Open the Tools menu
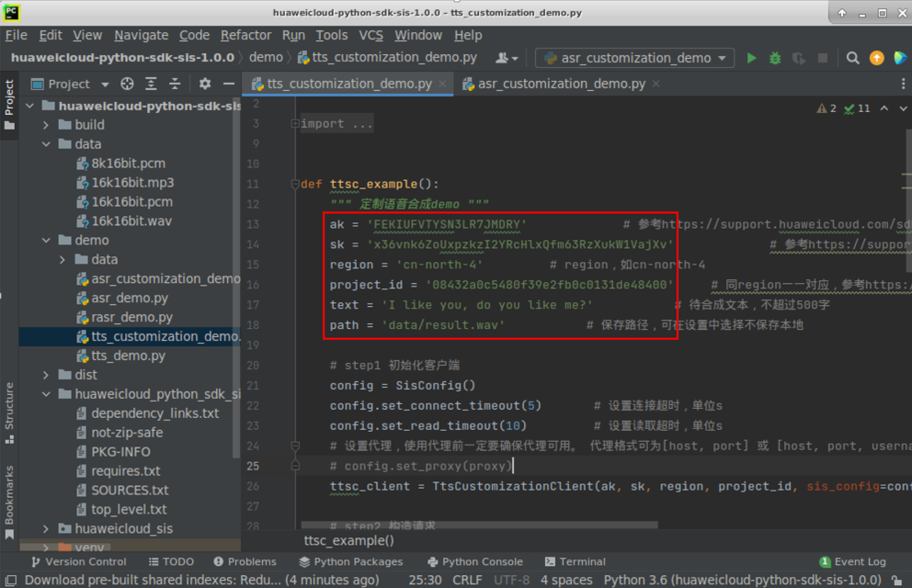The width and height of the screenshot is (912, 588). pyautogui.click(x=332, y=36)
